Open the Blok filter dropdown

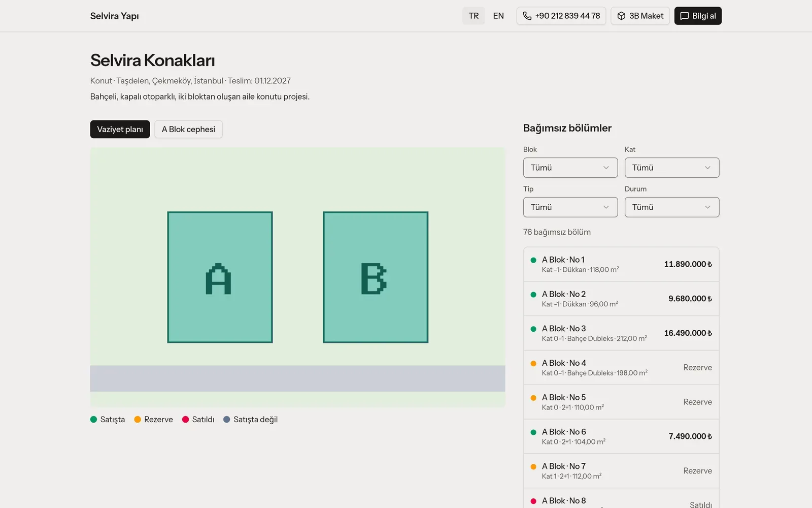click(570, 168)
